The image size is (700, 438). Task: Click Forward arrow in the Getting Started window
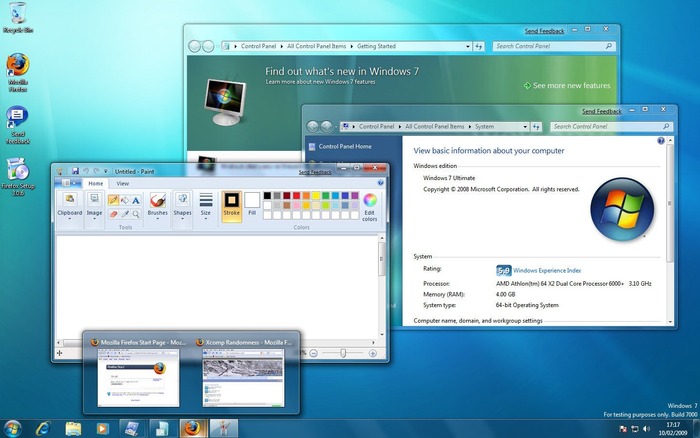coord(208,46)
